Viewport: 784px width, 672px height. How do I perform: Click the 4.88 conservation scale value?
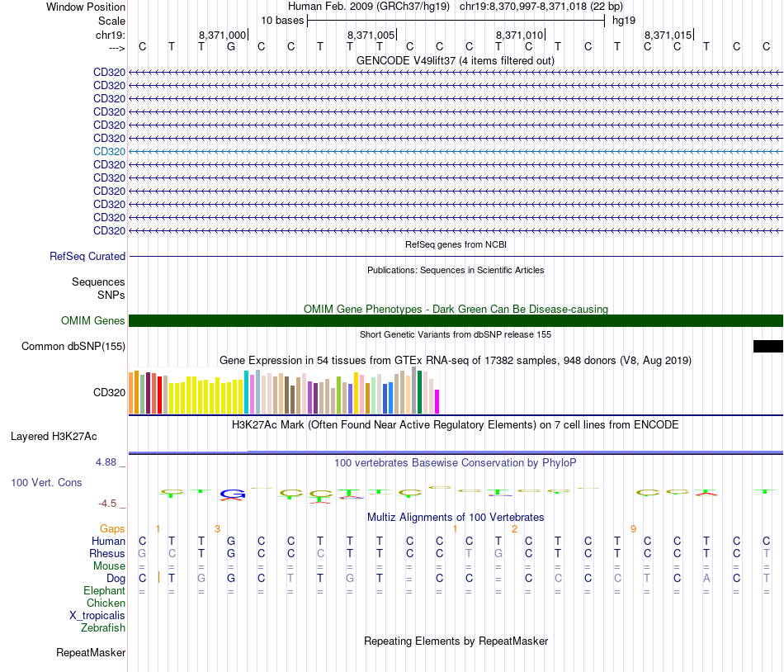[106, 462]
